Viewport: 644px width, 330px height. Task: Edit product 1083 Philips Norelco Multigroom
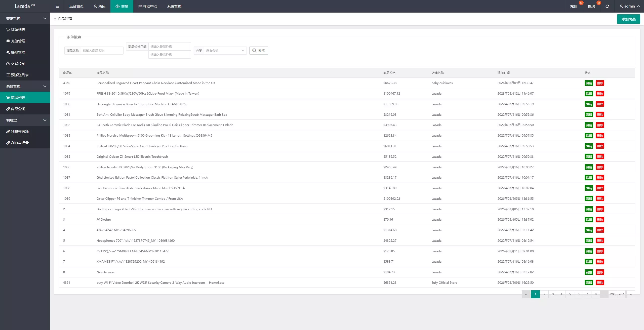(x=589, y=136)
